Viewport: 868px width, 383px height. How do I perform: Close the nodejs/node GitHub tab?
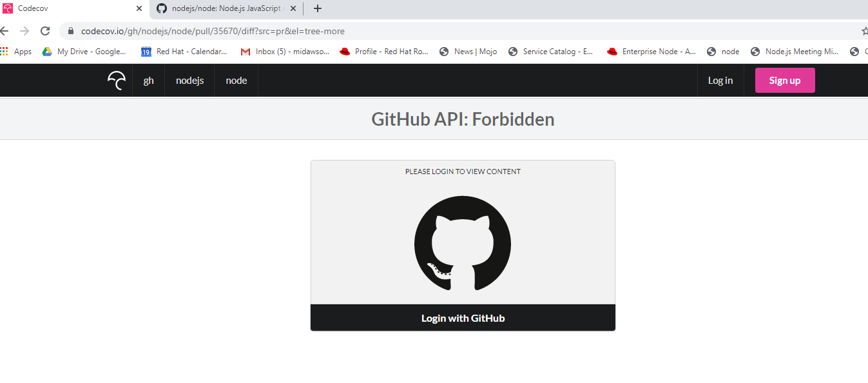293,9
